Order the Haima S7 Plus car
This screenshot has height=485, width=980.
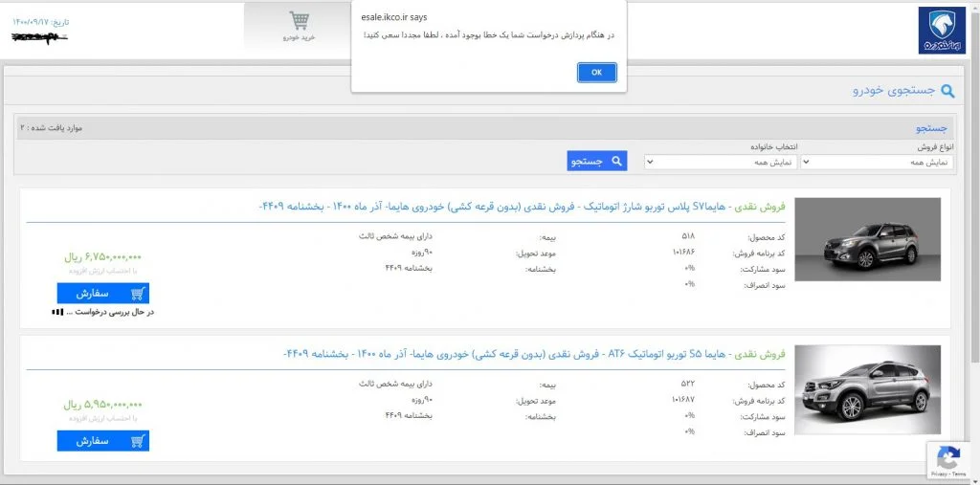[x=103, y=294]
